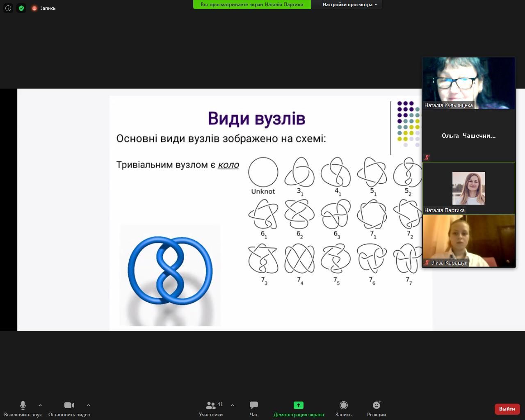
Task: Mute audio with the microphone icon
Action: [23, 405]
